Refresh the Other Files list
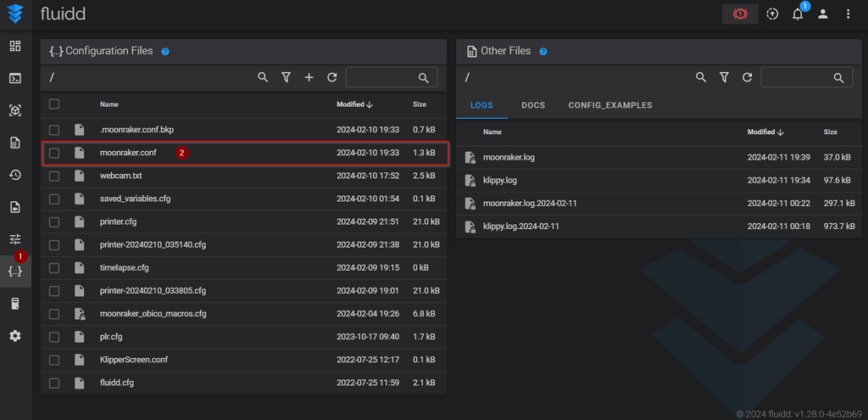Image resolution: width=868 pixels, height=420 pixels. coord(748,77)
